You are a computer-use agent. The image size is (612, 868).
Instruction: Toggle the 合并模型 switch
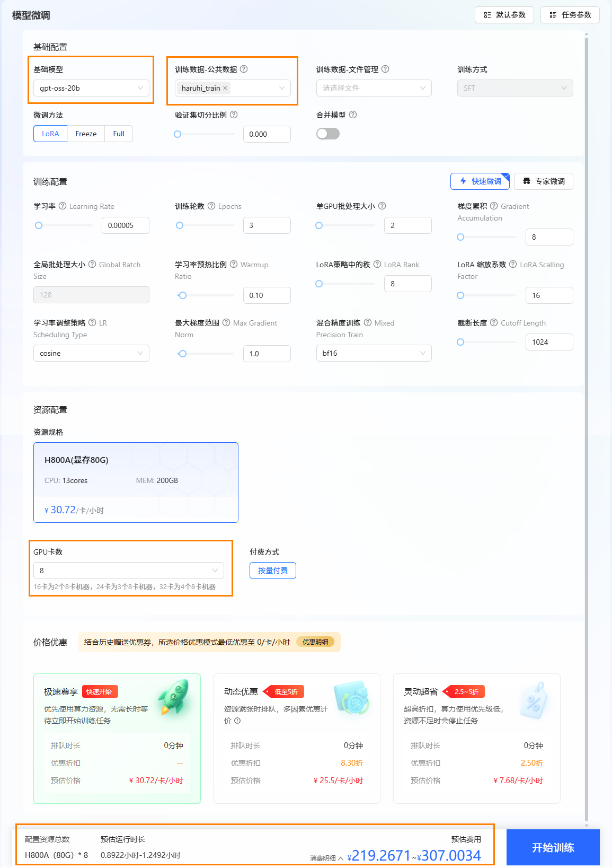(328, 134)
